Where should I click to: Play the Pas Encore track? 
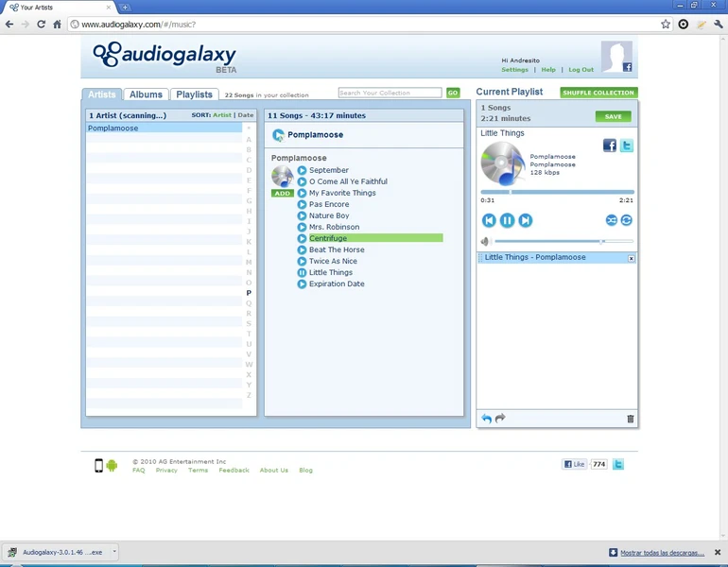tap(302, 204)
